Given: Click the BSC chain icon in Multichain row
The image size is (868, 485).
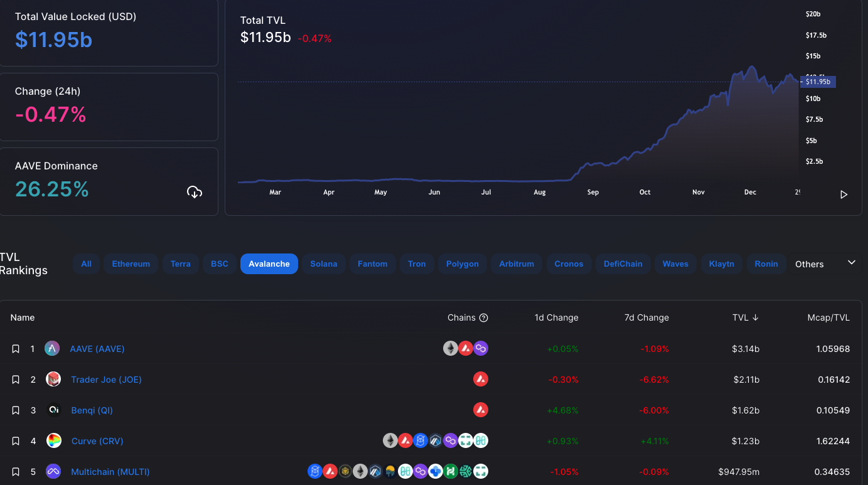Looking at the screenshot, I should (345, 471).
